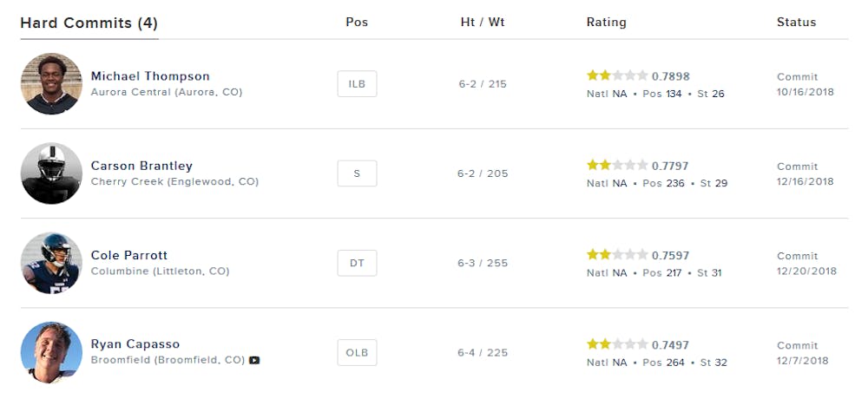Click the video icon beside Broomfield school

[254, 360]
